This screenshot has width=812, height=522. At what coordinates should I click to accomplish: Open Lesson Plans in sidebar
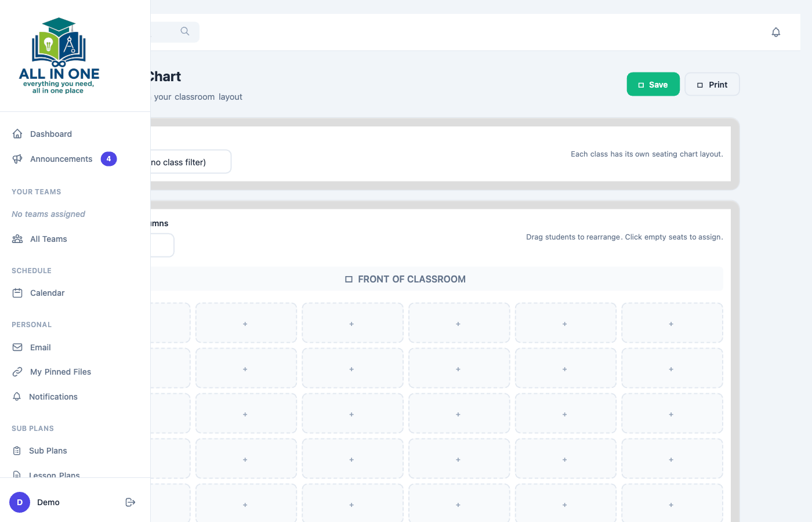pyautogui.click(x=54, y=474)
